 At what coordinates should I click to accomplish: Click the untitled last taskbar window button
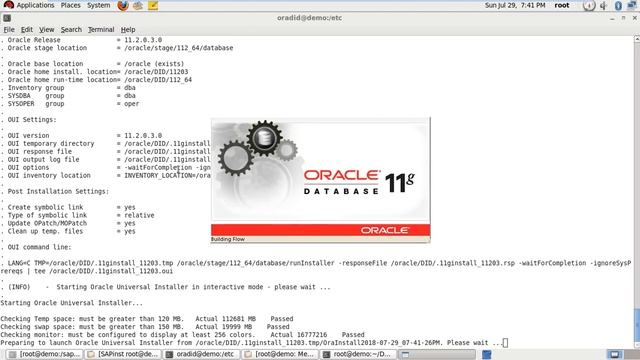point(438,354)
